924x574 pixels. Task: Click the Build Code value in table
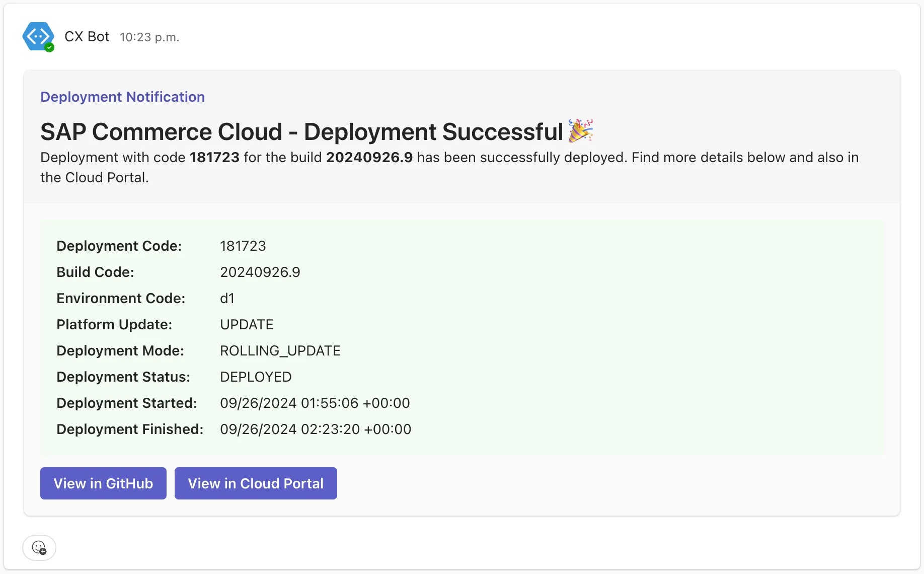click(x=260, y=272)
